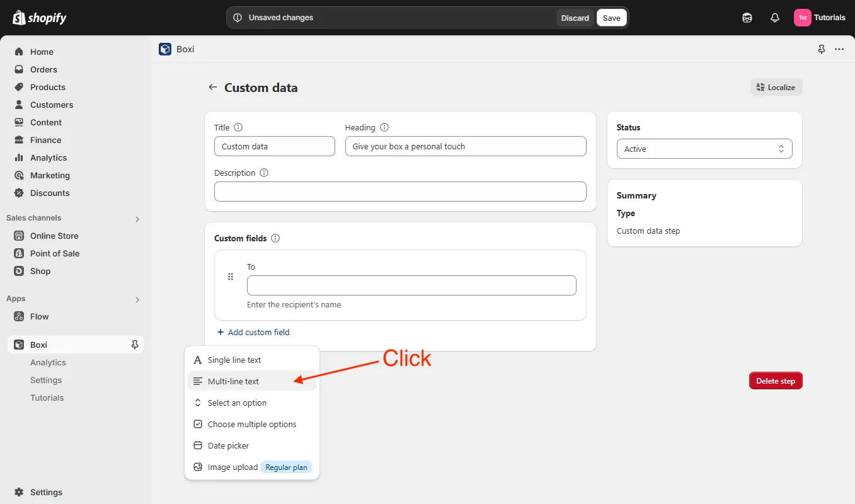The width and height of the screenshot is (855, 504).
Task: Open the Sidekick assistant icon in top bar
Action: tap(747, 18)
